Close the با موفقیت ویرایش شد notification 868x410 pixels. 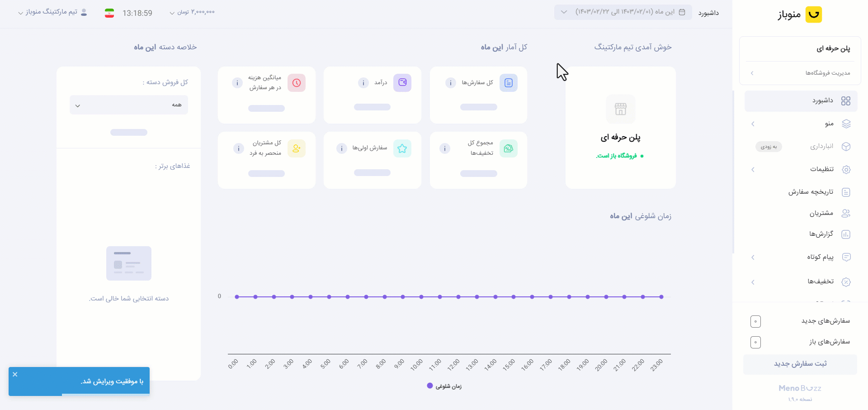point(15,374)
